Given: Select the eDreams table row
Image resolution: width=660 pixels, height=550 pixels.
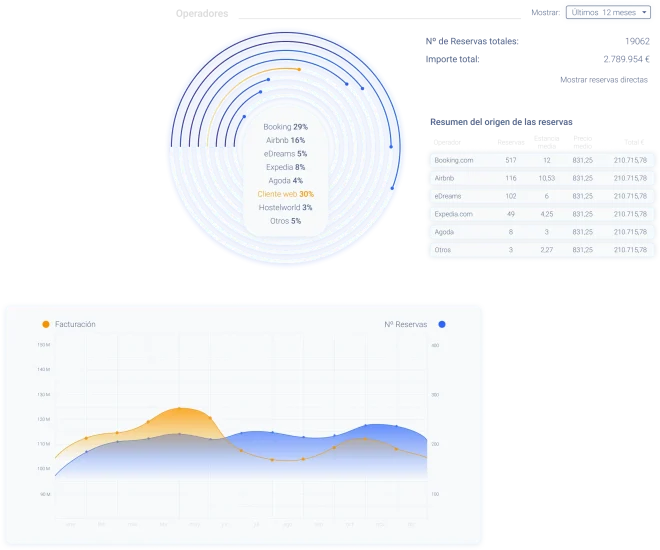Looking at the screenshot, I should 540,196.
